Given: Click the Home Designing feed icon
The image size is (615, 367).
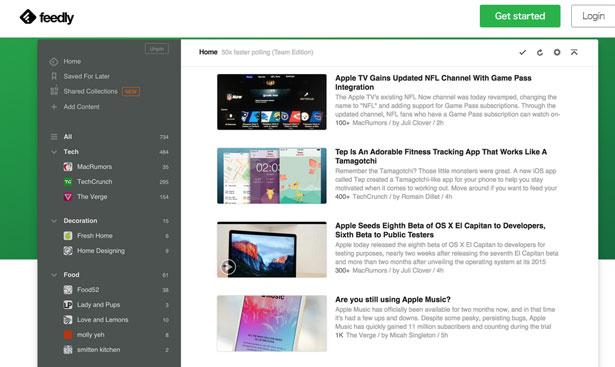Looking at the screenshot, I should pos(68,251).
